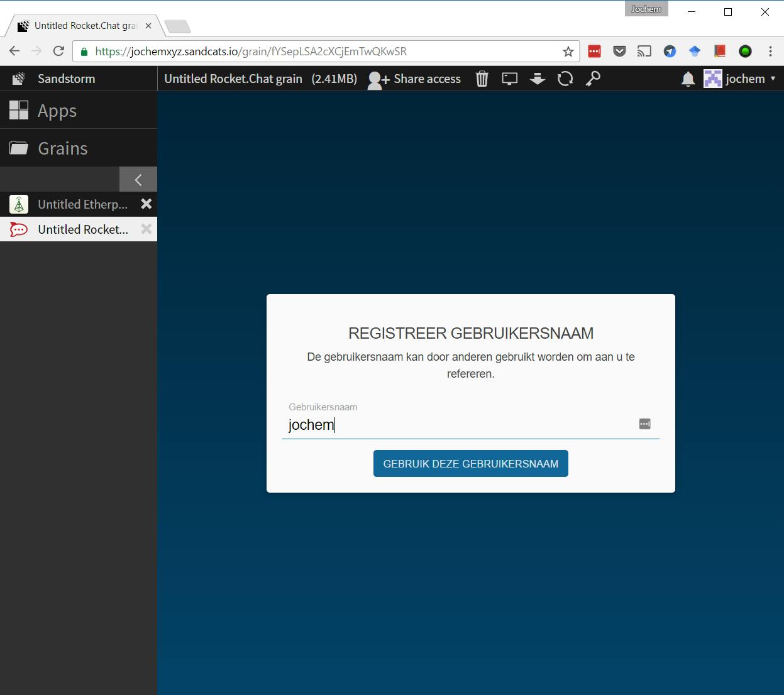Screen dimensions: 784x695
Task: Open the Grains section
Action: point(79,148)
